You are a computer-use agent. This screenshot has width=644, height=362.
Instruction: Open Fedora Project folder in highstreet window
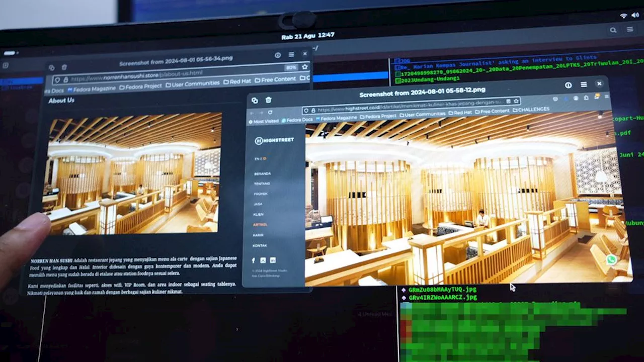click(x=378, y=116)
